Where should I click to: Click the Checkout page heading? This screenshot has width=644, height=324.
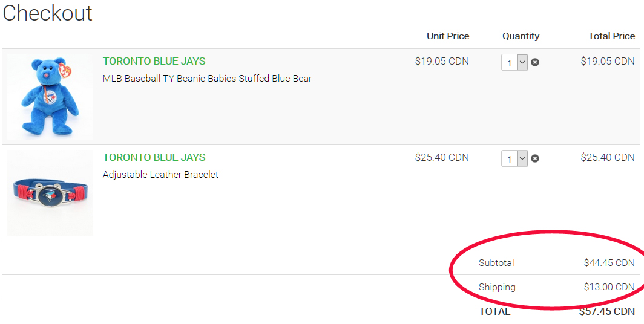[47, 13]
